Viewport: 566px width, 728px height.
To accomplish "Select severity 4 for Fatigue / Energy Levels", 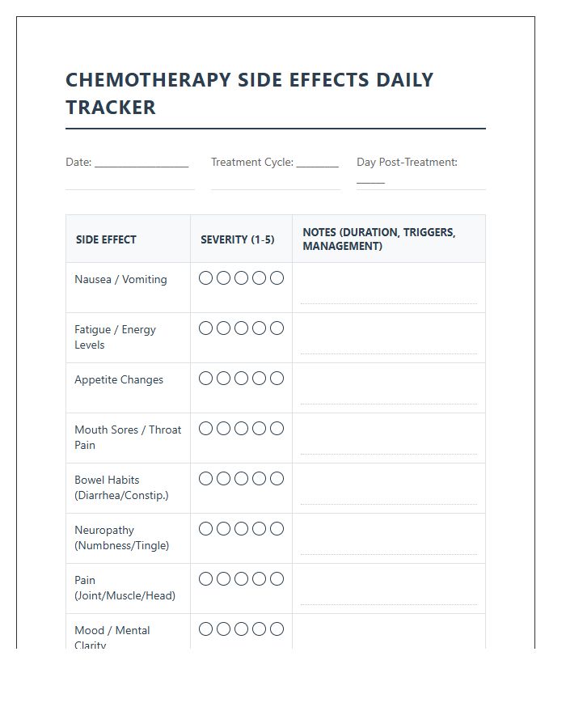I will pyautogui.click(x=259, y=328).
